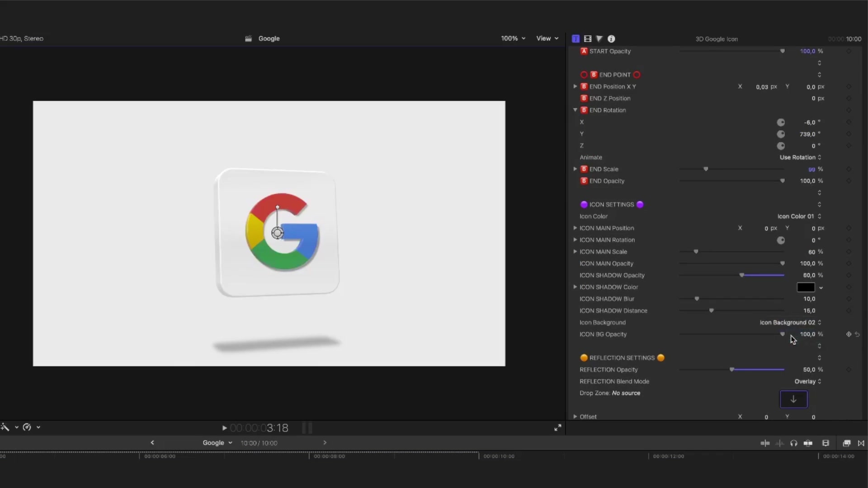Click the END Rotation Z dial
868x488 pixels.
pos(781,146)
